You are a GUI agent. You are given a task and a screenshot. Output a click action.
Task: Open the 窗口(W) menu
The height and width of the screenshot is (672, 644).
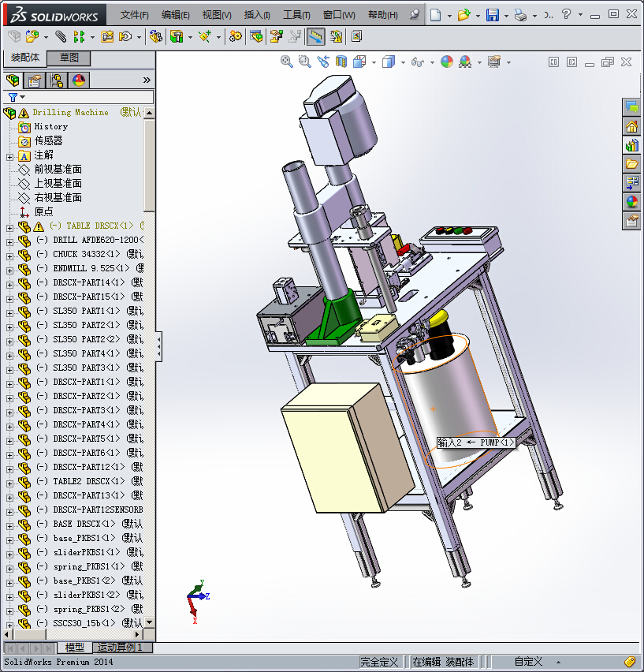(x=339, y=15)
